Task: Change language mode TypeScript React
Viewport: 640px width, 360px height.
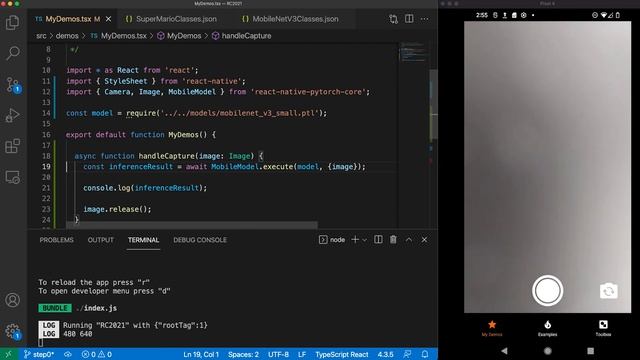Action: coord(342,354)
